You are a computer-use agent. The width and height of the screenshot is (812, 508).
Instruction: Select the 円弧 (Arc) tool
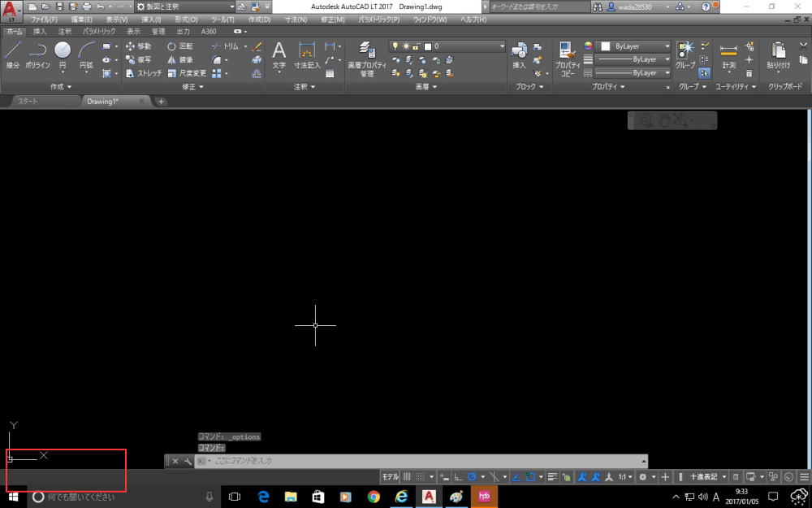click(x=86, y=55)
